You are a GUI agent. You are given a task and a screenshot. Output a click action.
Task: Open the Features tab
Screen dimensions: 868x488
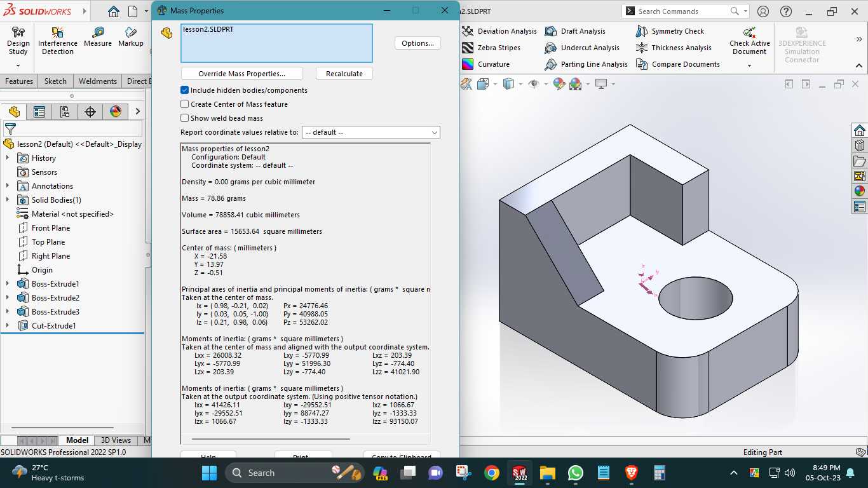click(x=19, y=81)
